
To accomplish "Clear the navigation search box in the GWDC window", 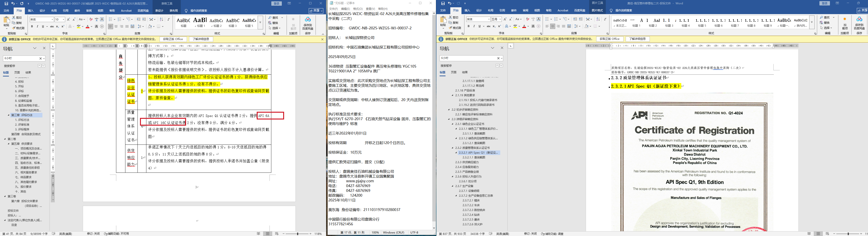I will pos(41,58).
